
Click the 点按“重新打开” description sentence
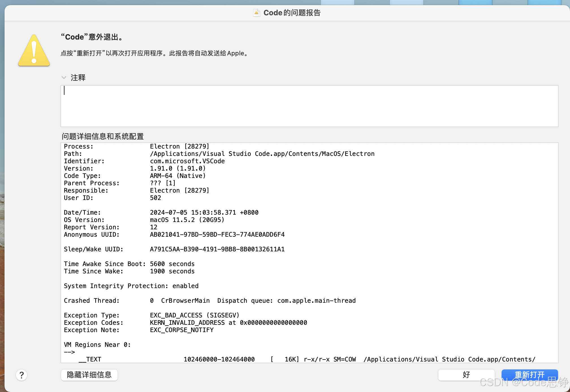tap(155, 53)
